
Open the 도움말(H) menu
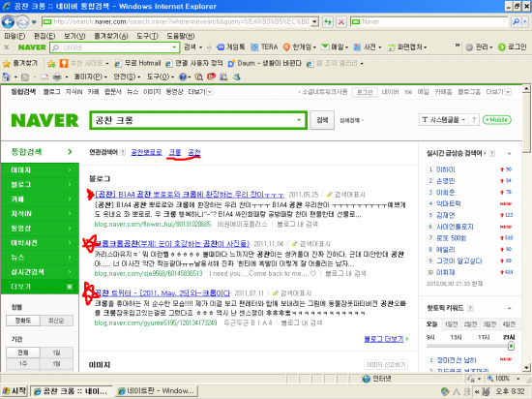point(181,36)
